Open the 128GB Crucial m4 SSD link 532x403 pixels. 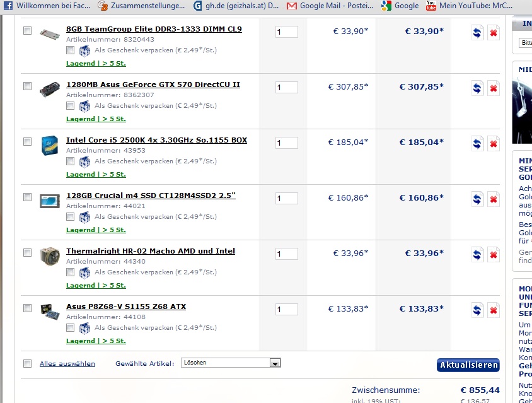point(151,196)
